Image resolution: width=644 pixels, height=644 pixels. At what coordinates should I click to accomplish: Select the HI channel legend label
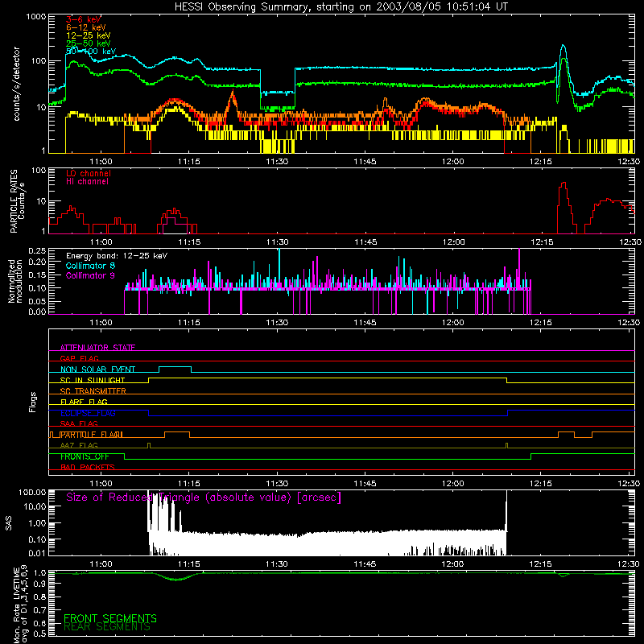(87, 181)
